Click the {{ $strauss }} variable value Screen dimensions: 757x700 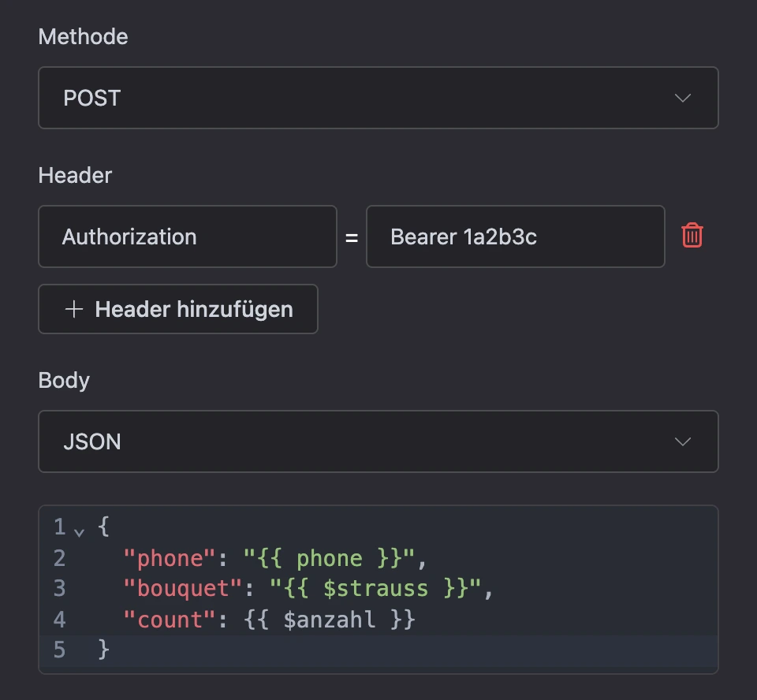click(375, 589)
